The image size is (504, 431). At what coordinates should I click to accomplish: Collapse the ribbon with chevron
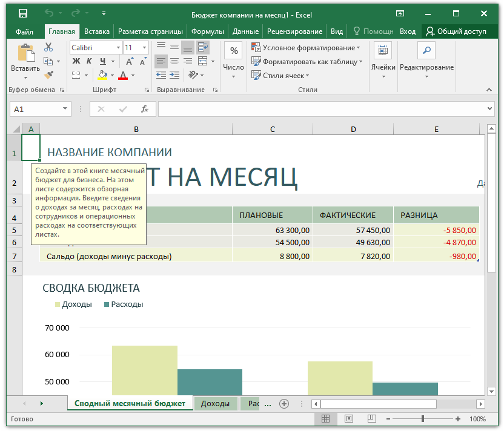coord(489,90)
